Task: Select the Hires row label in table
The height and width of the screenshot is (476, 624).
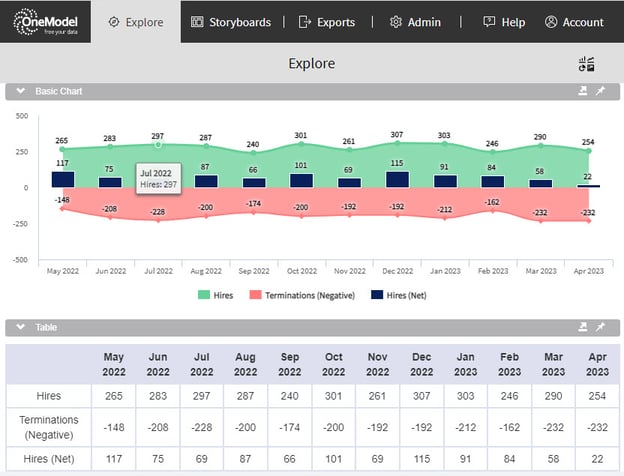Action: [x=49, y=396]
